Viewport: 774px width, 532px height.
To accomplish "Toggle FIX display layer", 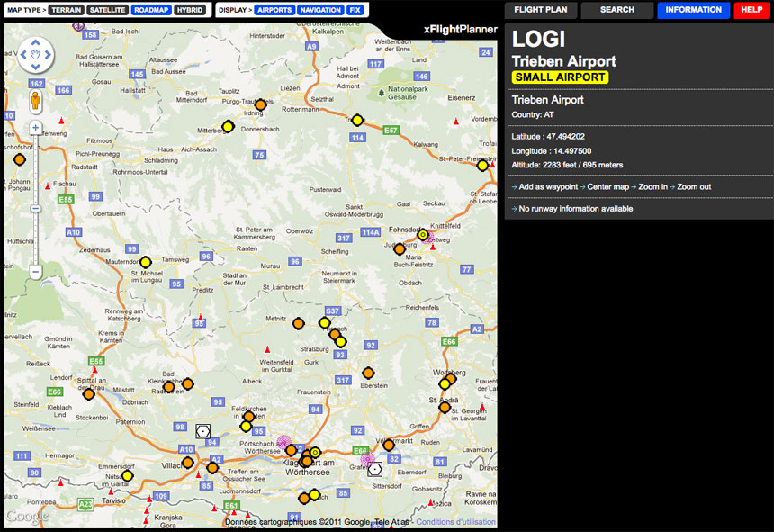I will (x=355, y=10).
